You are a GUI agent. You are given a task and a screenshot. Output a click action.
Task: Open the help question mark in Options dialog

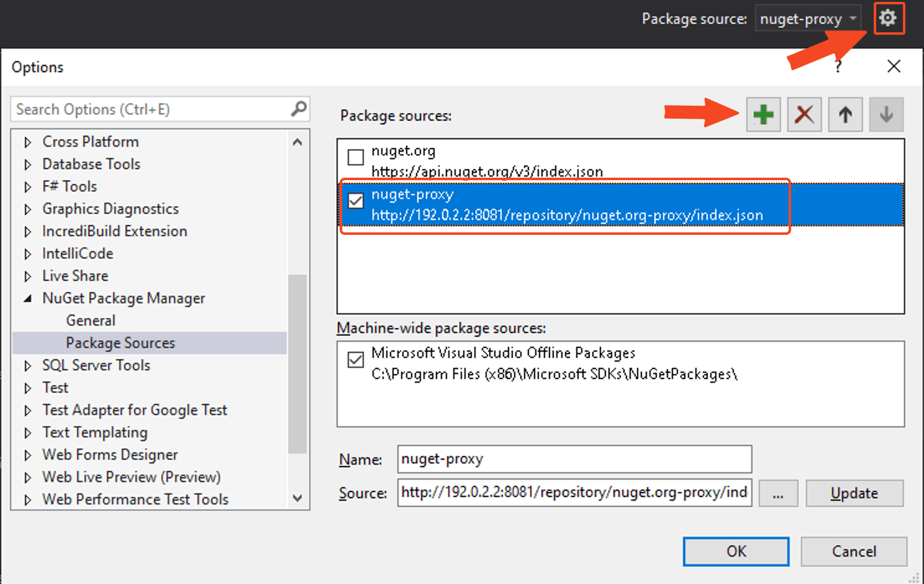[x=838, y=66]
